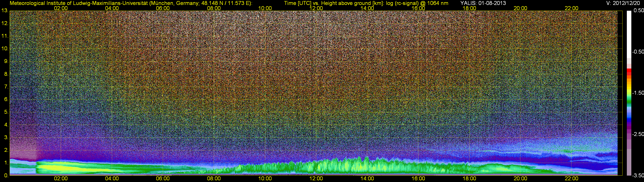Click the 12:00 label on the bottom time axis

click(x=316, y=179)
